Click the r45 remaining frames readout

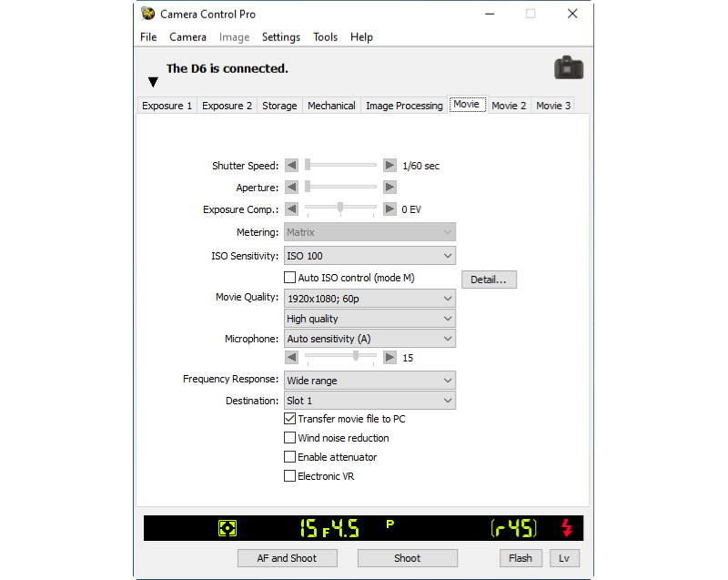(513, 528)
